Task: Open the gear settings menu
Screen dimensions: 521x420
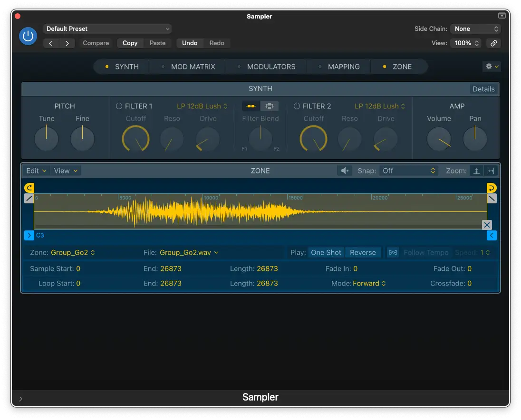Action: 491,67
